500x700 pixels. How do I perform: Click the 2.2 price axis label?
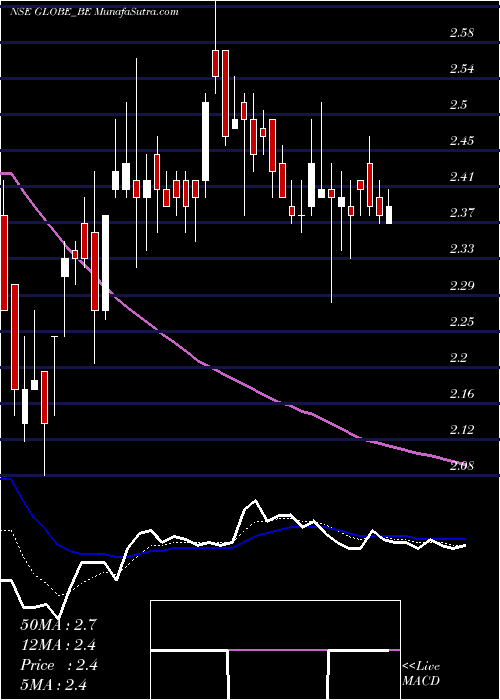[x=458, y=358]
